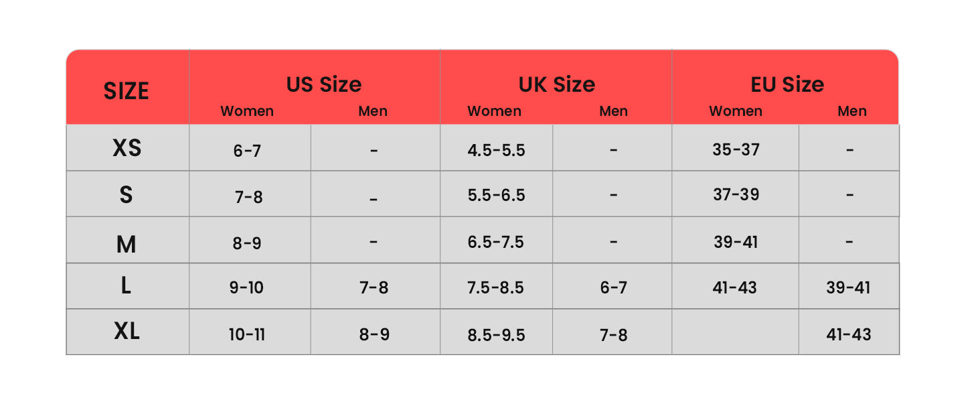Select EU Women 35-37 cell
This screenshot has width=980, height=402.
[736, 149]
